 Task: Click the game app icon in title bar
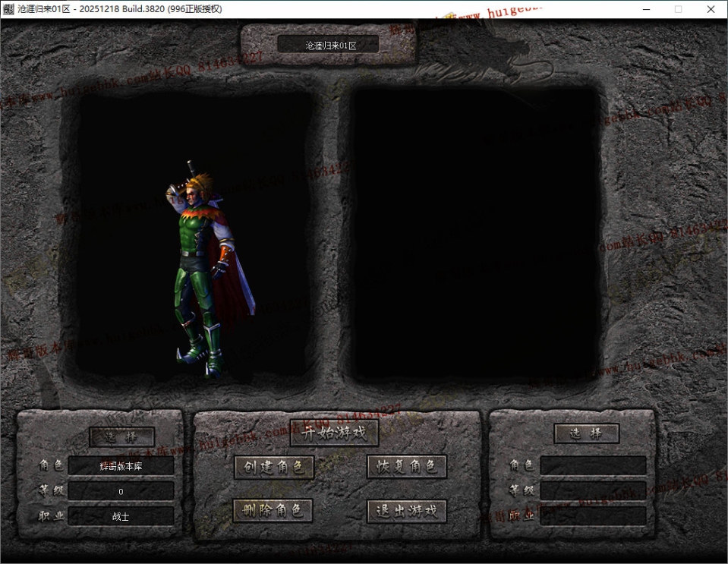pos(8,9)
